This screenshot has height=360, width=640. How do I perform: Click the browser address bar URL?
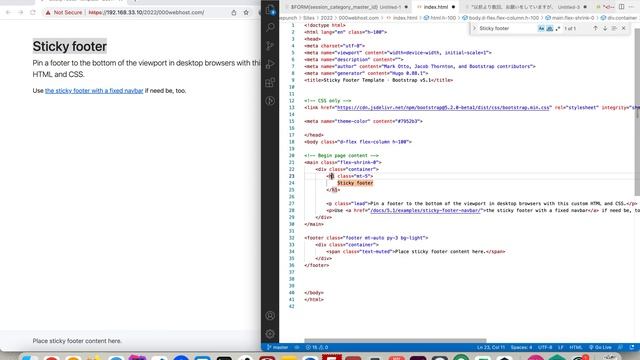coord(146,13)
